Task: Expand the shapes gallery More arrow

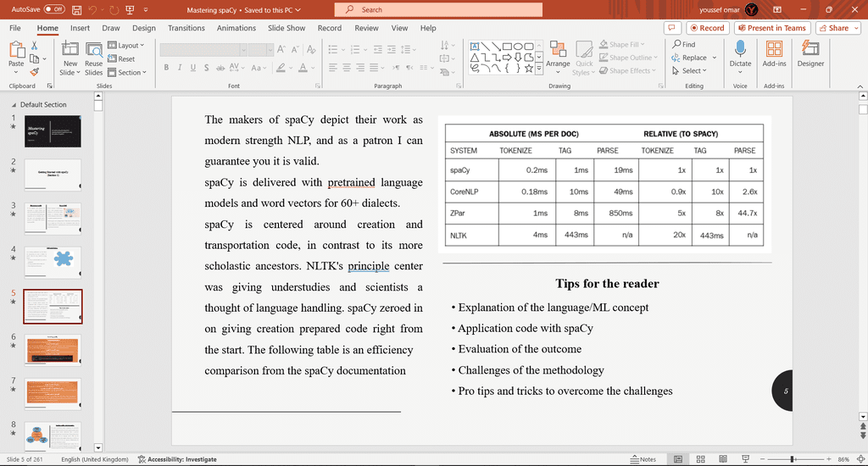Action: (538, 69)
